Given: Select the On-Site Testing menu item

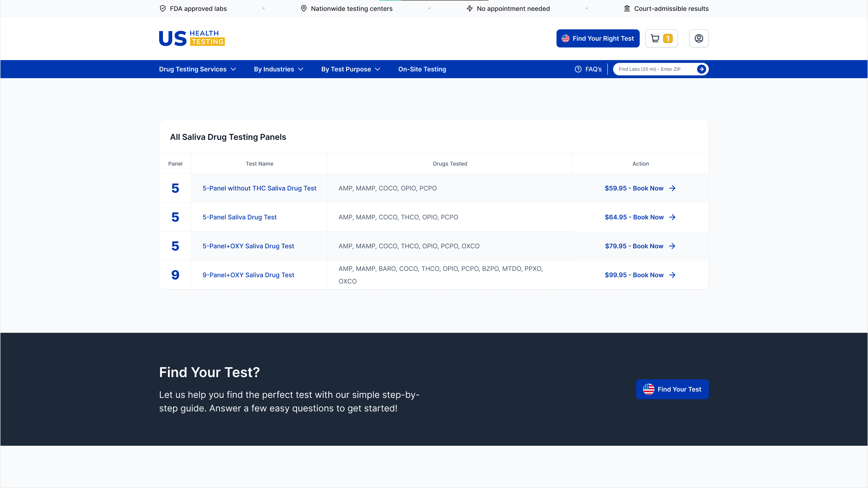Looking at the screenshot, I should click(x=422, y=69).
